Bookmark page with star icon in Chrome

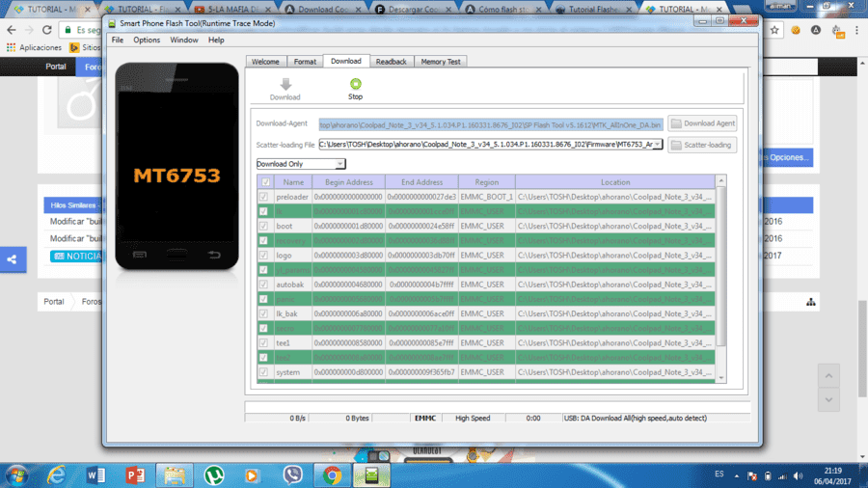[x=774, y=30]
